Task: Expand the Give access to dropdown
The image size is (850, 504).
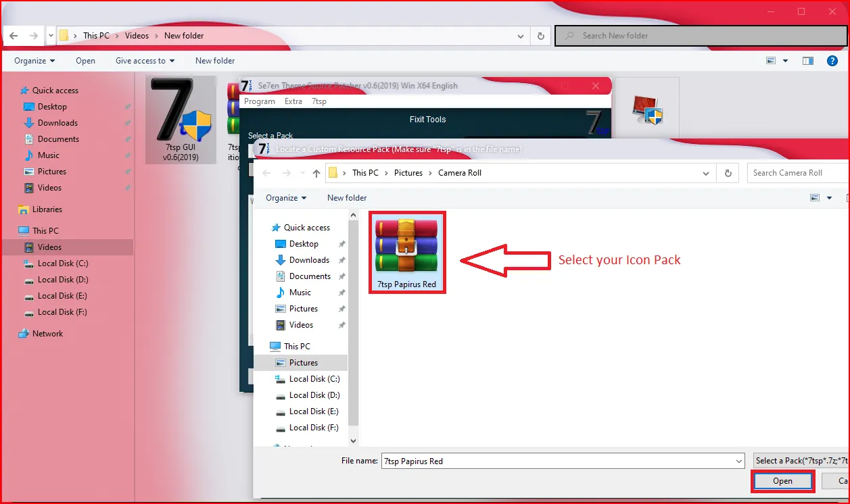Action: [145, 61]
